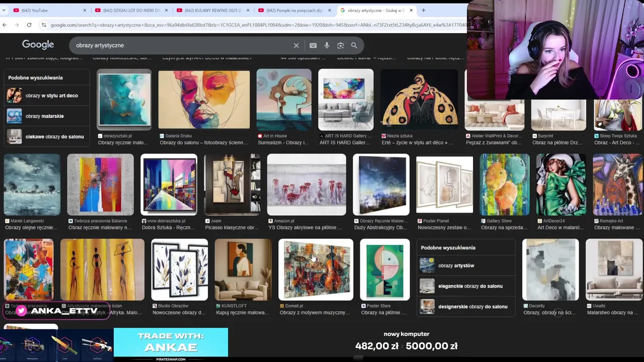This screenshot has height=362, width=644.
Task: Open Twórcza pracownia Balance painting thumbnail
Action: click(101, 185)
